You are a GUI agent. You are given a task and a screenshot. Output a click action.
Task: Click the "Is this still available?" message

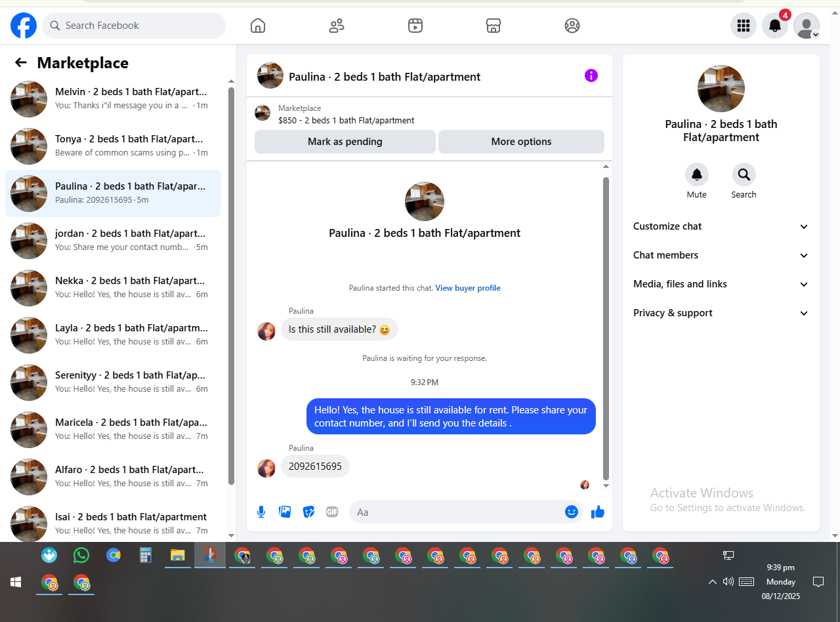[339, 329]
